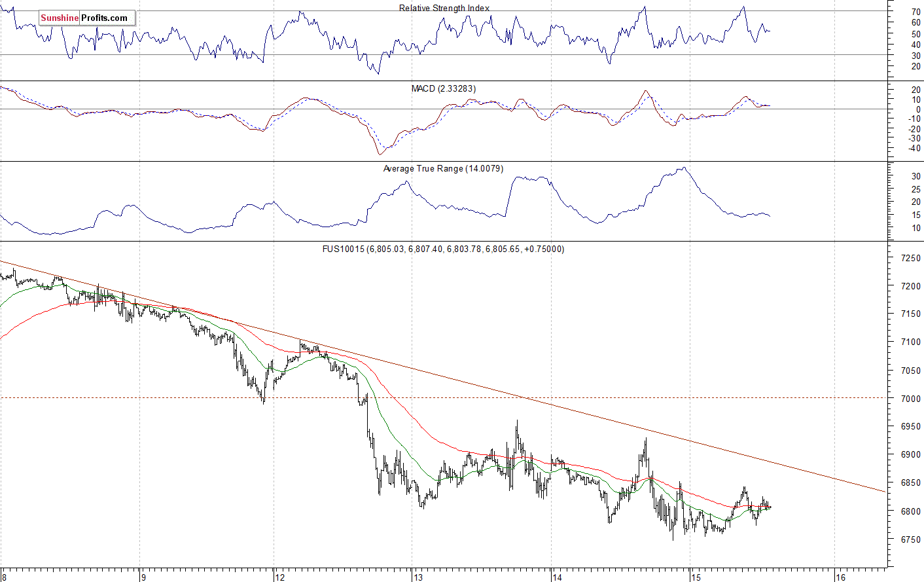
Task: Click the Average True Range (14.0079) label
Action: tap(443, 168)
